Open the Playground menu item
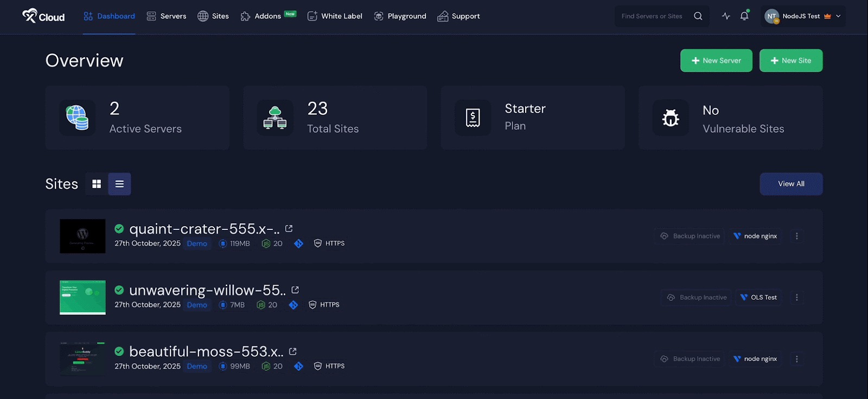Viewport: 868px width, 399px height. (400, 16)
